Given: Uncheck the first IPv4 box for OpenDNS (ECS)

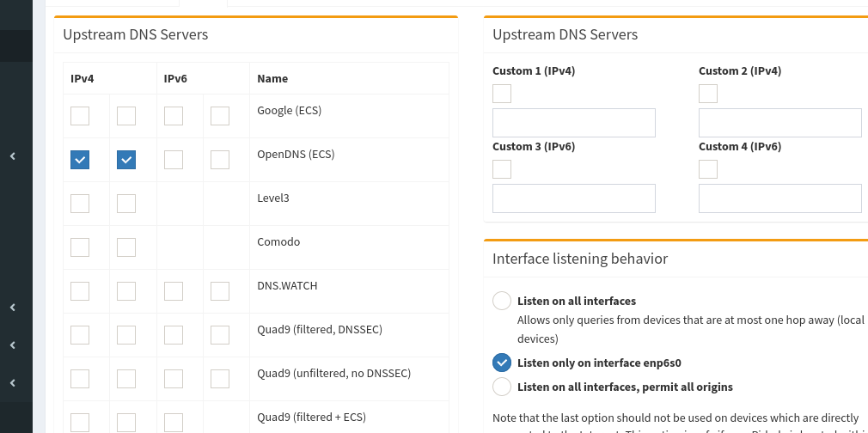Looking at the screenshot, I should coord(80,160).
